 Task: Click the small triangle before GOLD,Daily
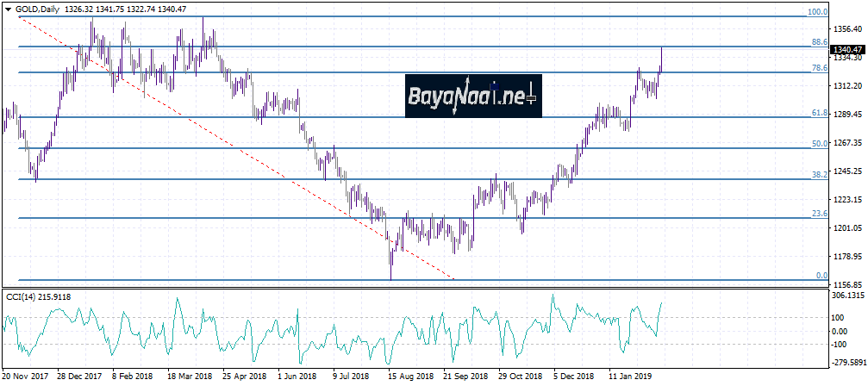[x=8, y=9]
